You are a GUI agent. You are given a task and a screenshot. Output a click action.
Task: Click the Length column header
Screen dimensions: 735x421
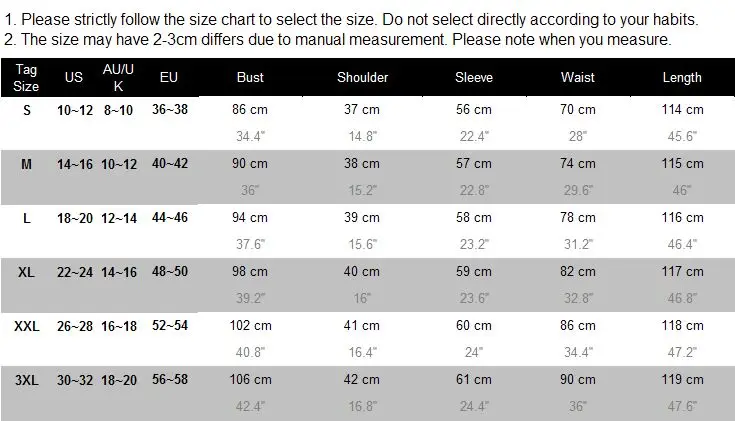coord(682,77)
